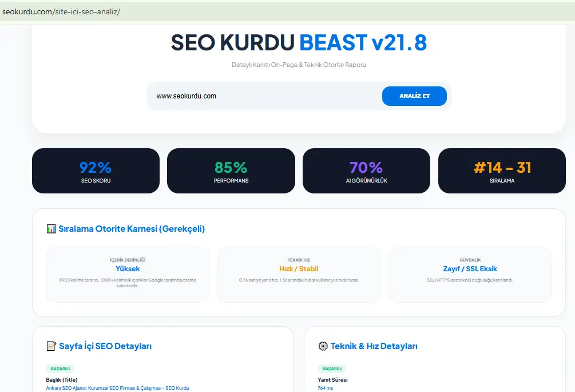The height and width of the screenshot is (392, 575).
Task: Click the bar chart icon beside Sıralama Otorite Karnesi
Action: click(x=51, y=229)
